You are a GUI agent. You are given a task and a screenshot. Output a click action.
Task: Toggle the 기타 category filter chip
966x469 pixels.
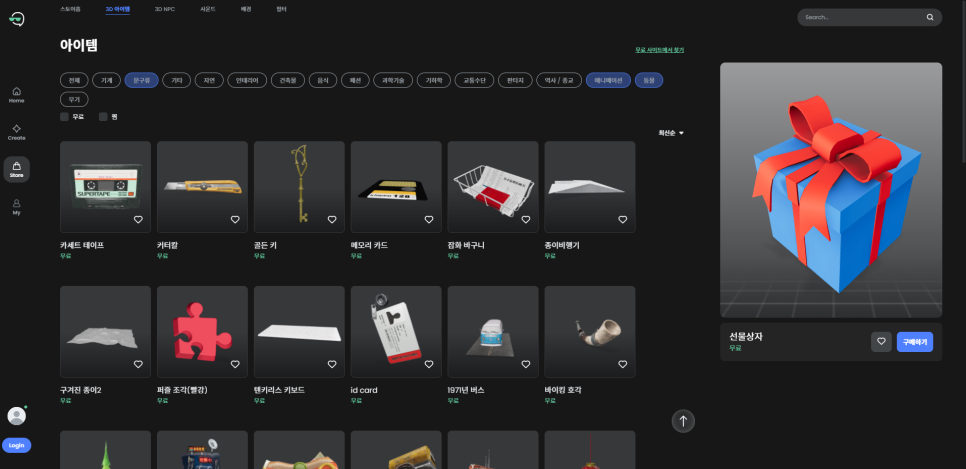(177, 80)
